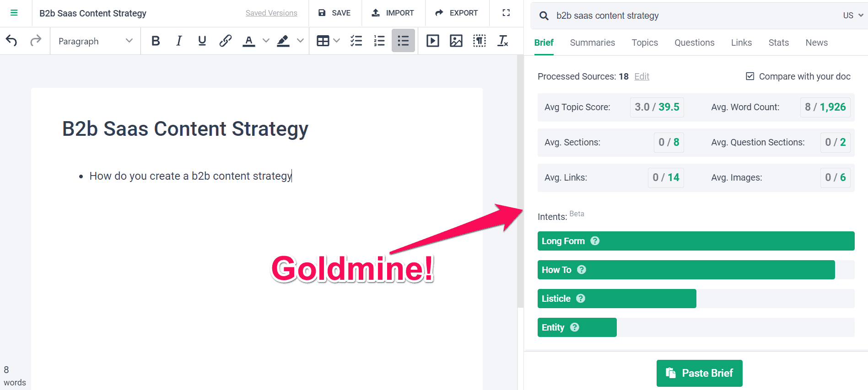Toggle Compare with your doc checkbox
The image size is (868, 390).
tap(750, 76)
